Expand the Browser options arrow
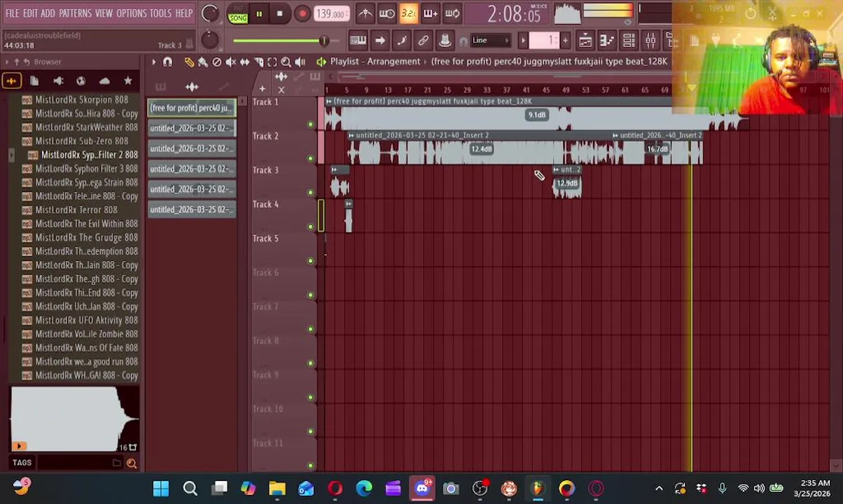This screenshot has height=504, width=843. (x=6, y=62)
